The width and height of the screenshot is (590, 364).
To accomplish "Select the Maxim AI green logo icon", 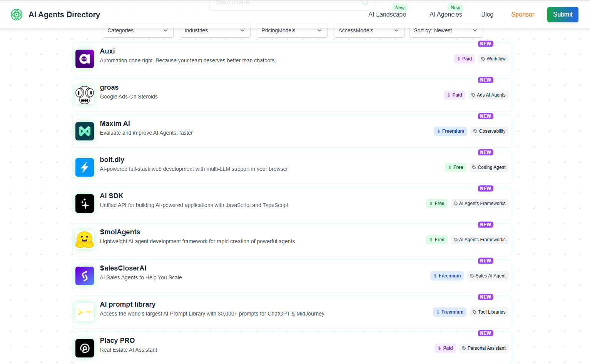I will coord(85,131).
